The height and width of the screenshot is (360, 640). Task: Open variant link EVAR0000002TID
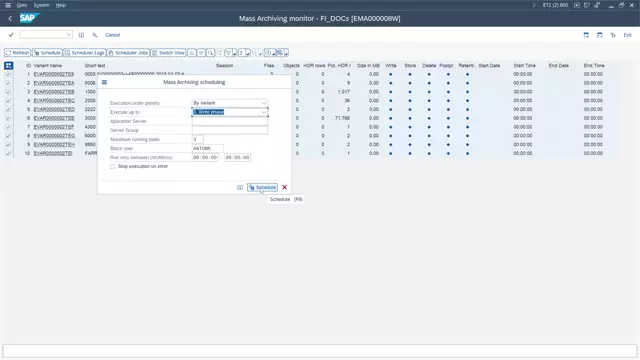(x=53, y=153)
